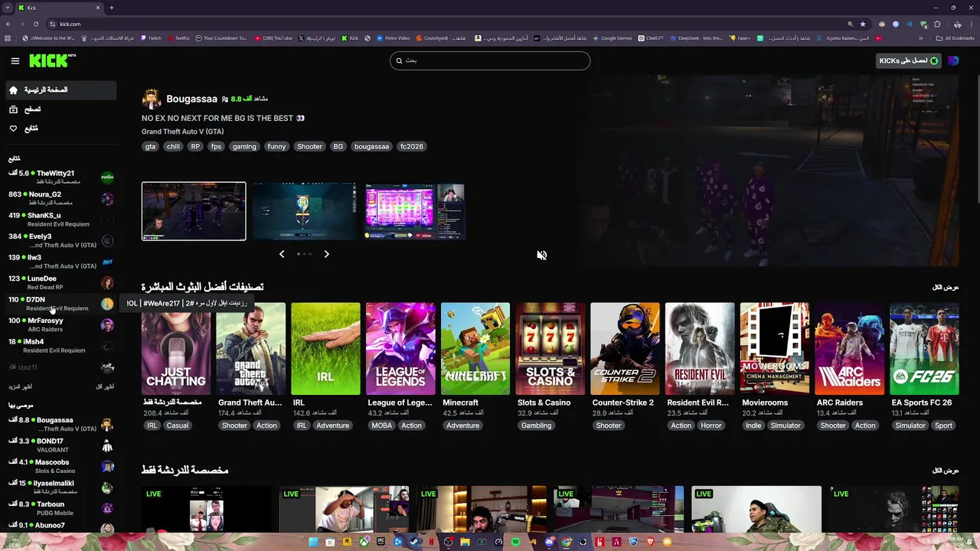The image size is (980, 551).
Task: Open the Movierooms category card
Action: click(x=774, y=349)
